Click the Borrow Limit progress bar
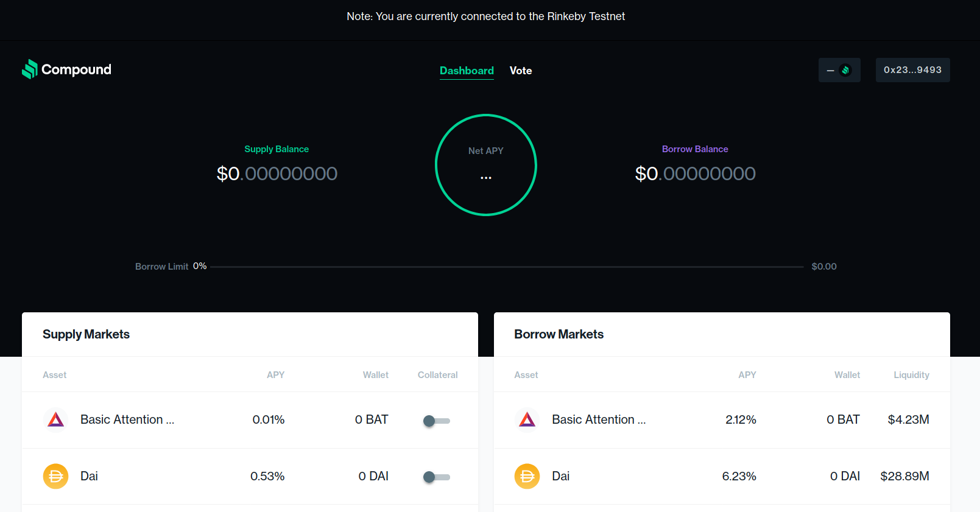Image resolution: width=980 pixels, height=512 pixels. (x=507, y=267)
